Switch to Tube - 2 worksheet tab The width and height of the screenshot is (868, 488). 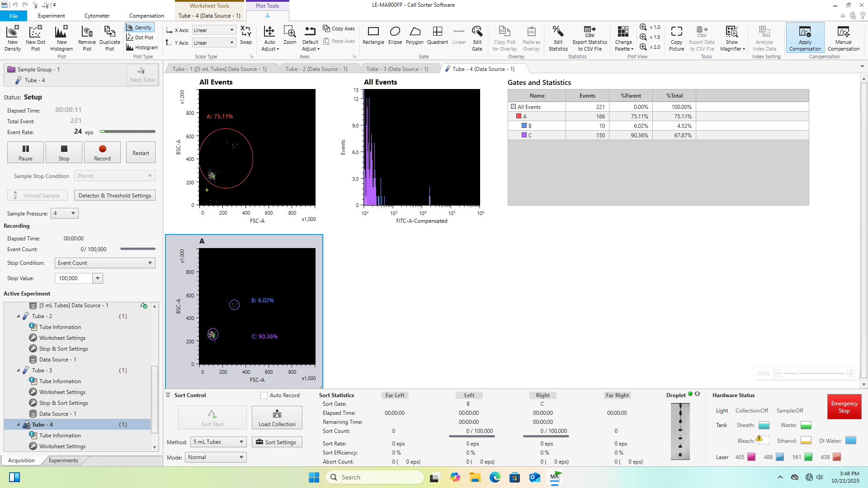coord(316,69)
